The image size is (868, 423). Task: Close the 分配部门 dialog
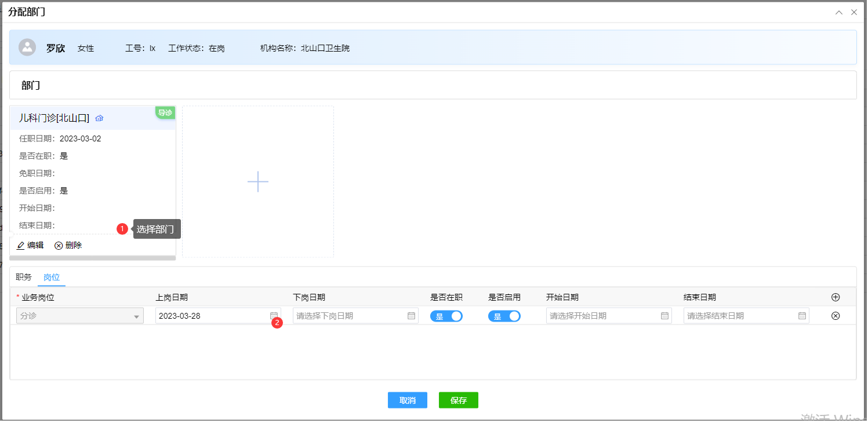point(854,12)
